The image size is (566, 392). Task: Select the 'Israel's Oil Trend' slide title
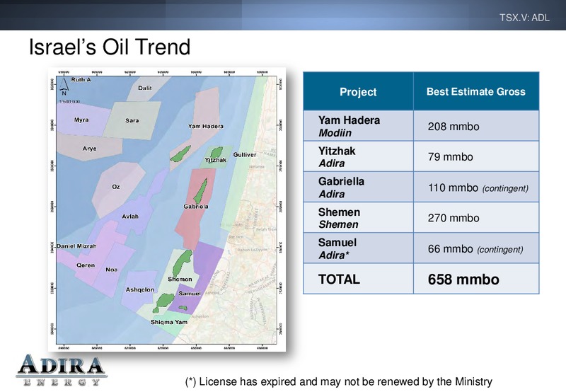110,47
